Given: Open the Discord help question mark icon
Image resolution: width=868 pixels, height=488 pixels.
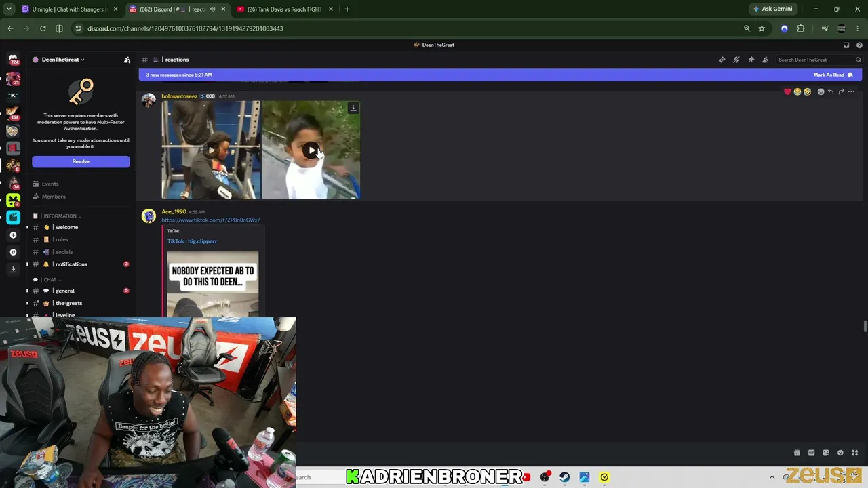Looking at the screenshot, I should tap(859, 45).
